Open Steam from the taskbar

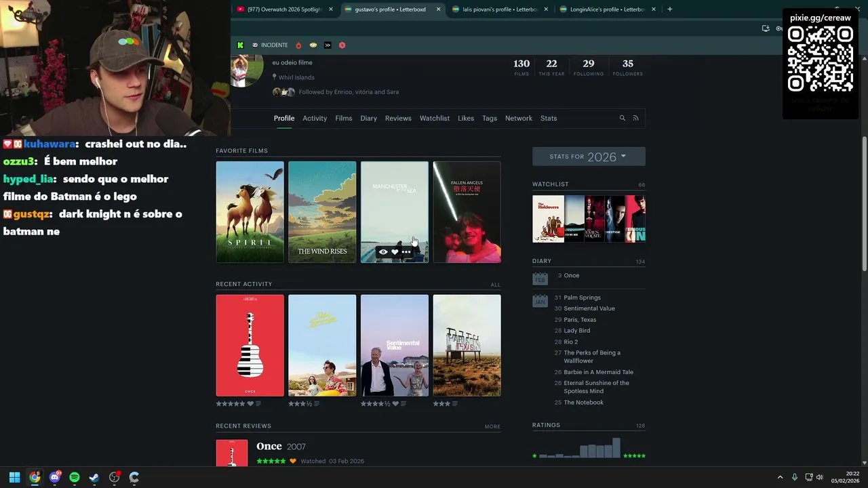coord(94,477)
